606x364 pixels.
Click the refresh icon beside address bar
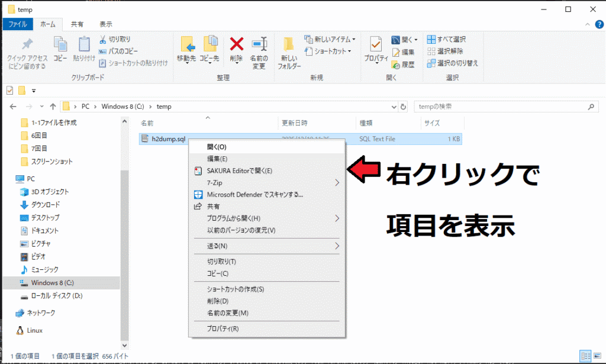(x=404, y=107)
